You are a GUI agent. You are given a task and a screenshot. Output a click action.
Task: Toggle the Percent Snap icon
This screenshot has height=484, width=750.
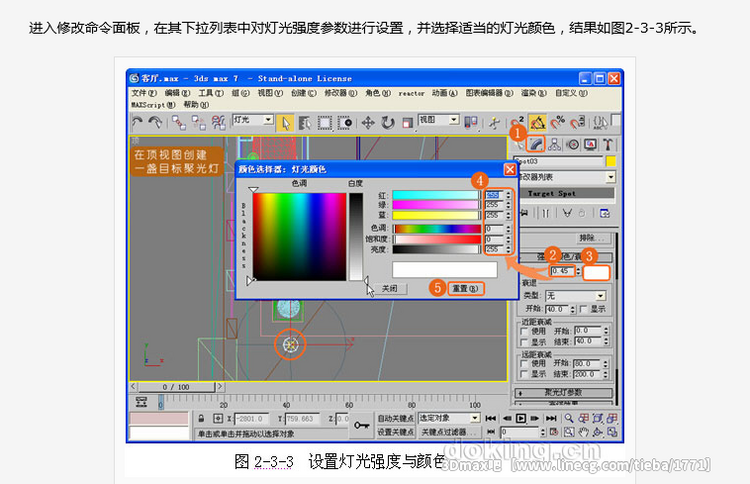(x=558, y=123)
